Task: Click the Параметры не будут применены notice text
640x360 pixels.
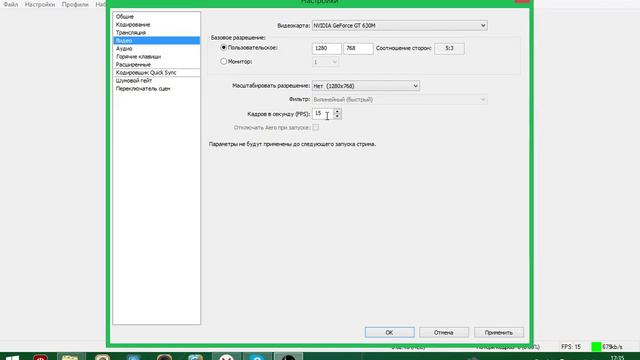Action: coord(292,144)
